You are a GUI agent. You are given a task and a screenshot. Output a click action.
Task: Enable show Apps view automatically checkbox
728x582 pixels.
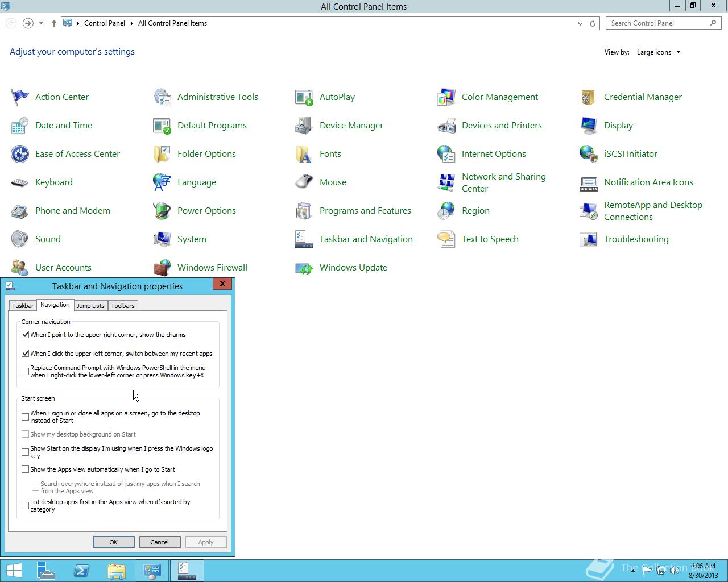tap(26, 469)
